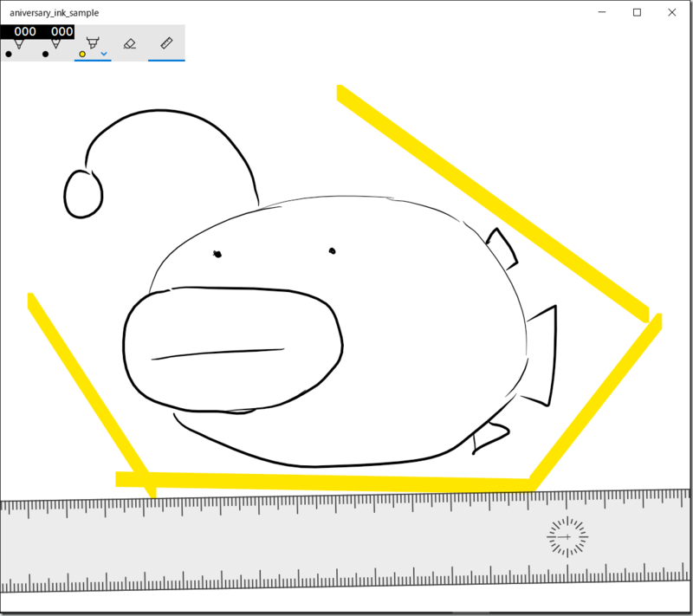Click the yellow highlighter color dot
Viewport: 693px width, 616px height.
tap(82, 54)
